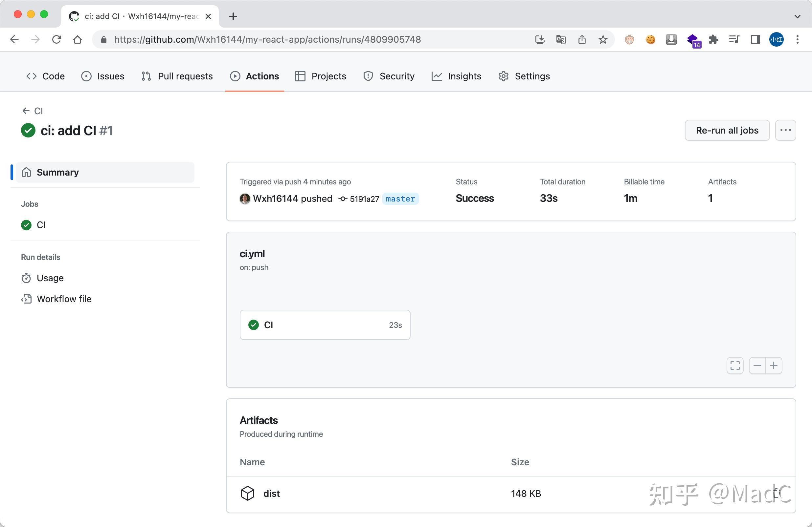812x527 pixels.
Task: Click the Re-run all jobs button
Action: tap(727, 130)
